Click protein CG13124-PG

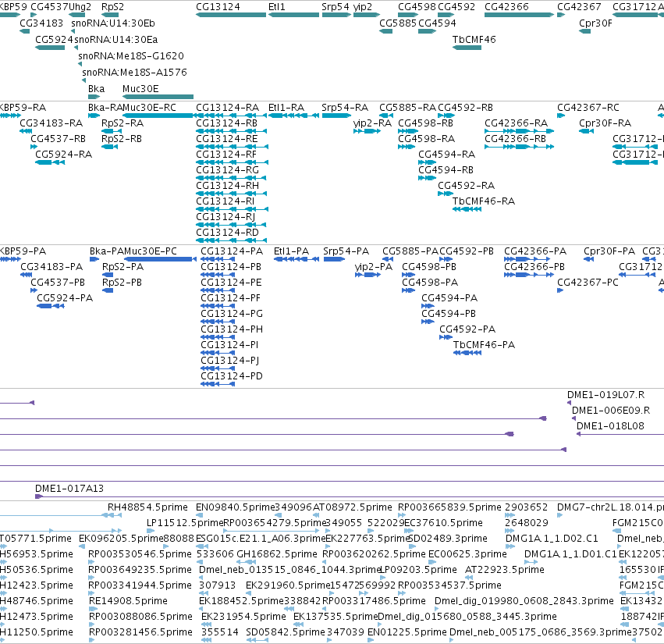pos(218,322)
